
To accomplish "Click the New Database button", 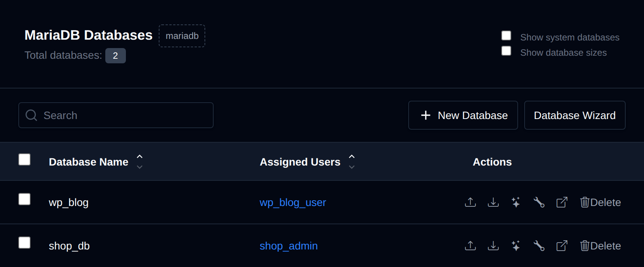I will pyautogui.click(x=463, y=115).
